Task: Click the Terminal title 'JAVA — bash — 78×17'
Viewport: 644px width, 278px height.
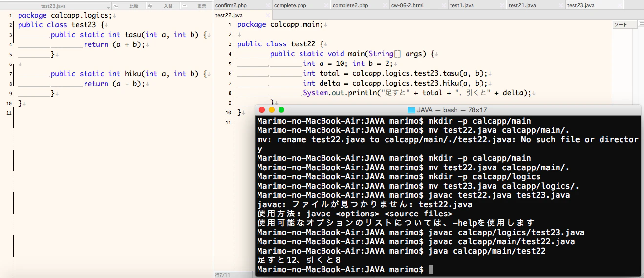Action: (x=452, y=110)
